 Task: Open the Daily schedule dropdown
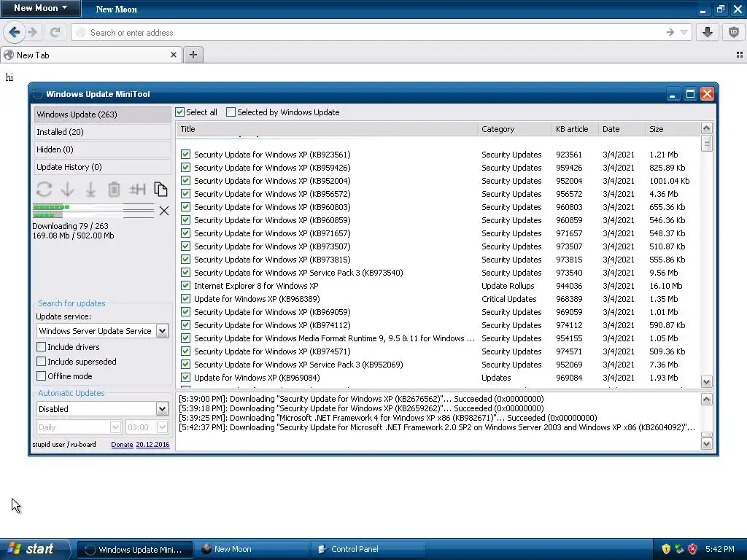pyautogui.click(x=115, y=427)
